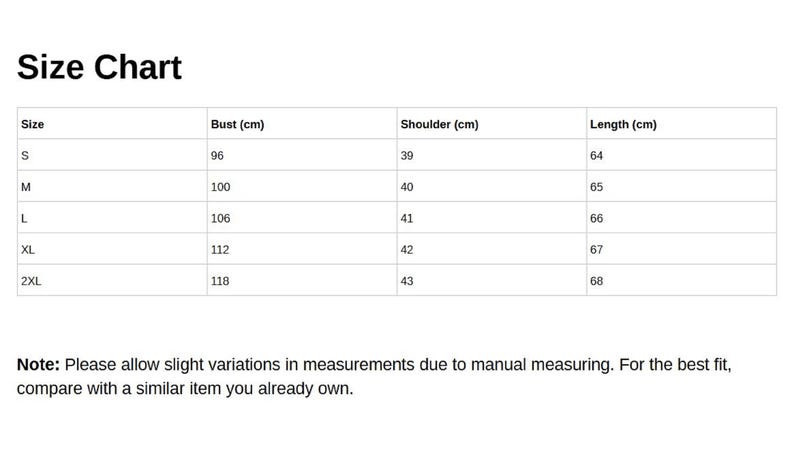Viewport: 794px width, 466px height.
Task: Click the Size Chart heading
Action: point(99,67)
